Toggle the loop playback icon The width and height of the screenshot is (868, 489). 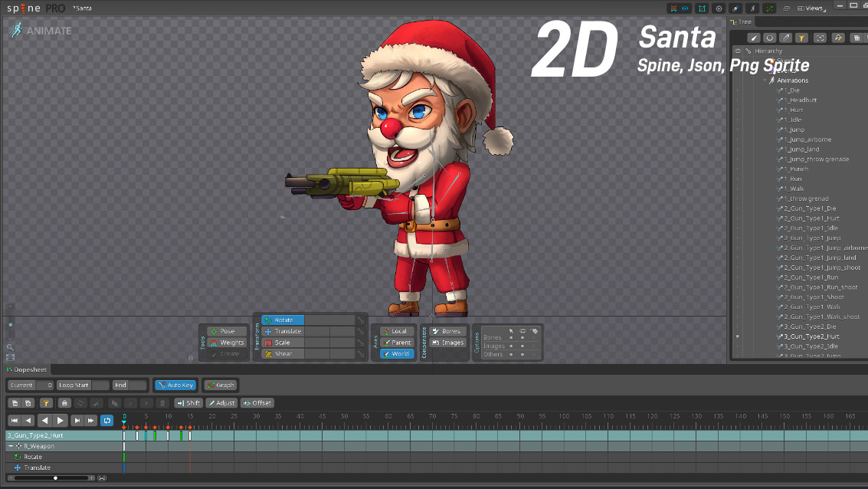point(106,420)
